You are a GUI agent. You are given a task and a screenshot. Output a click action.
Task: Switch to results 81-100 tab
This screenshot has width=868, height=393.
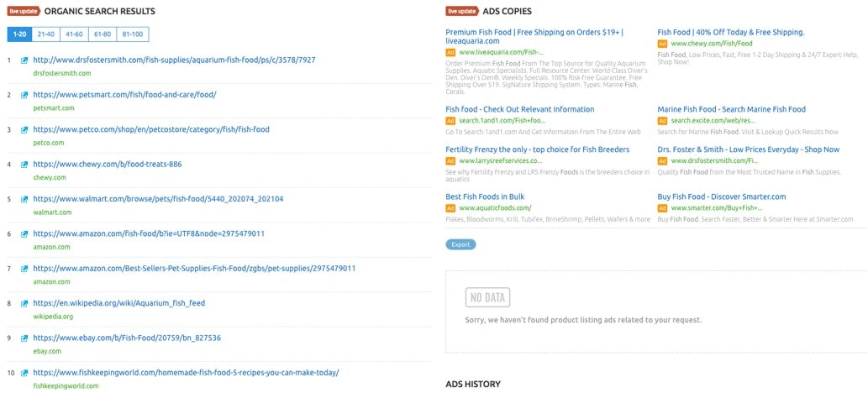[133, 34]
